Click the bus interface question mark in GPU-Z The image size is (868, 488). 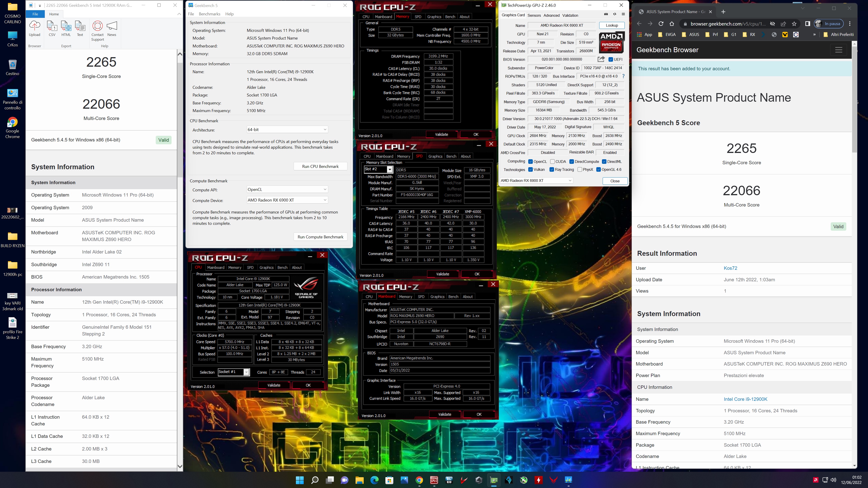pos(623,76)
